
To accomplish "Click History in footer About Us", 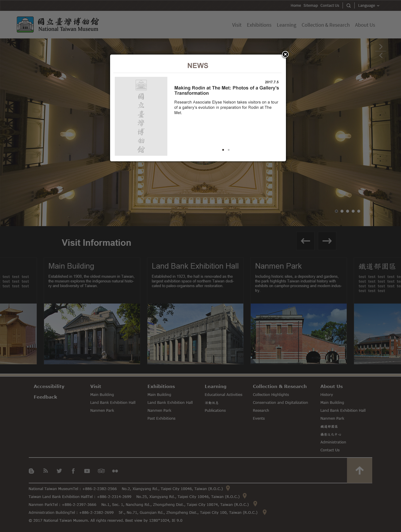I will (326, 395).
